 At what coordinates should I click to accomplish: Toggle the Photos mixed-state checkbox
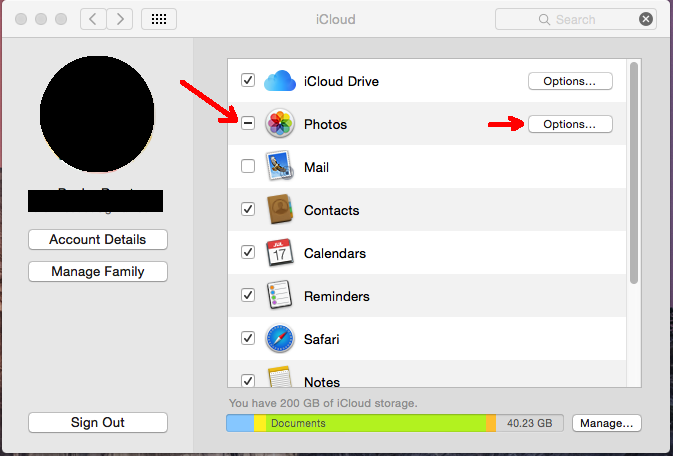pyautogui.click(x=248, y=123)
